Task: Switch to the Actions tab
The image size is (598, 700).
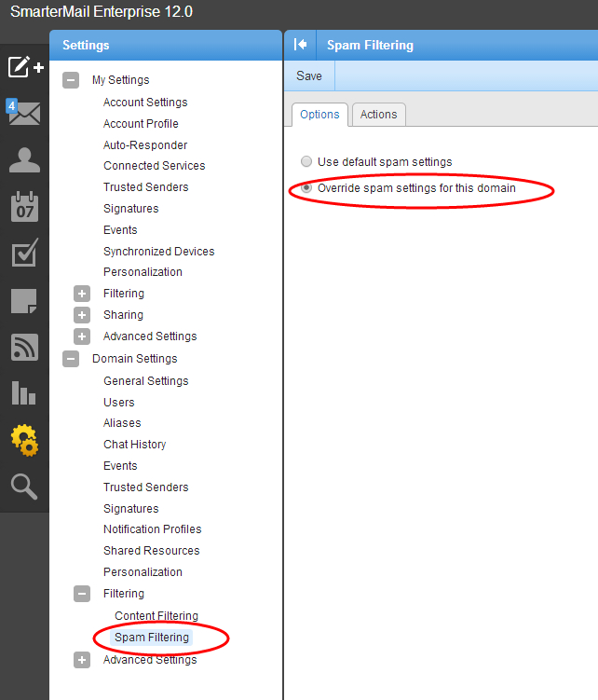Action: click(378, 115)
